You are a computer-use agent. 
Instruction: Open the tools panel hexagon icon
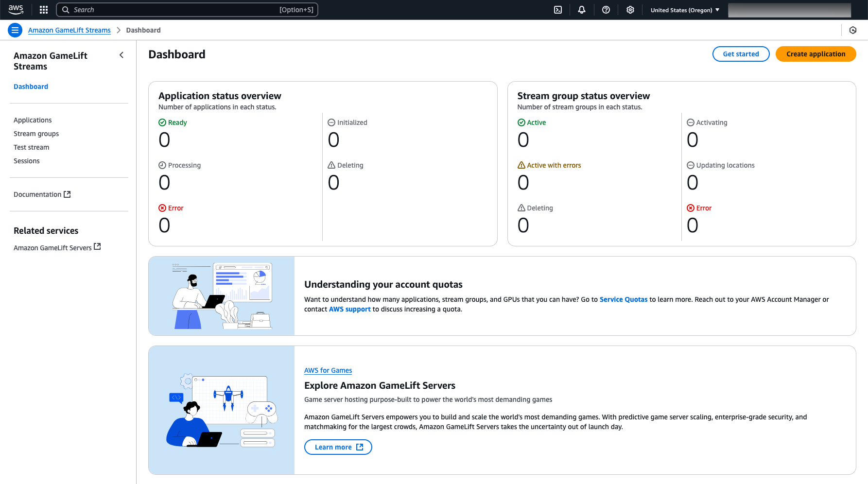tap(853, 30)
